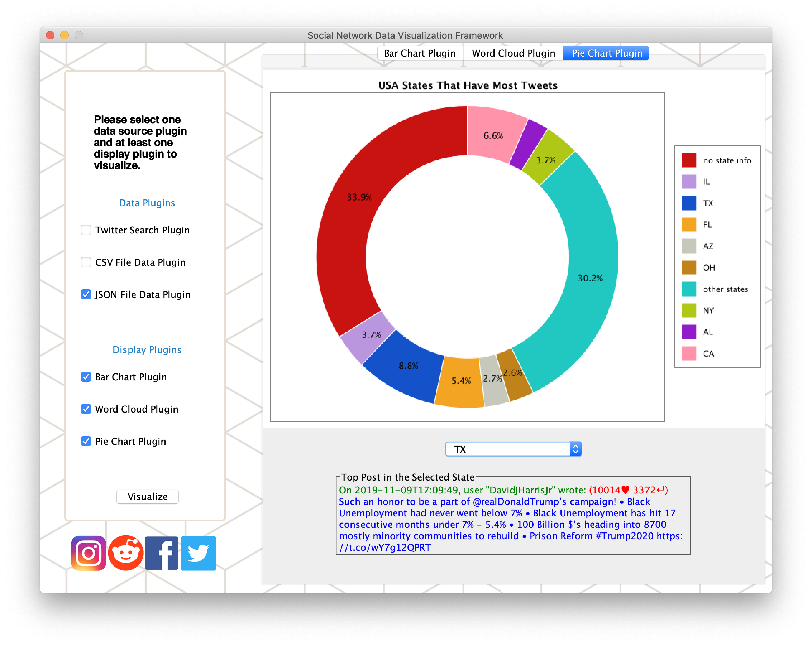Click the 'USA States That Have Most Tweets' title

[x=468, y=85]
